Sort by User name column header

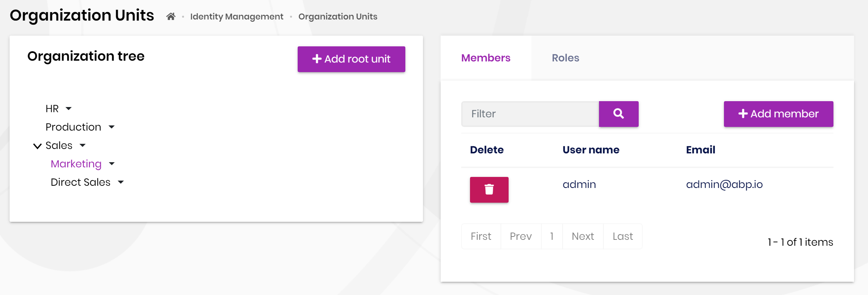[x=591, y=150]
